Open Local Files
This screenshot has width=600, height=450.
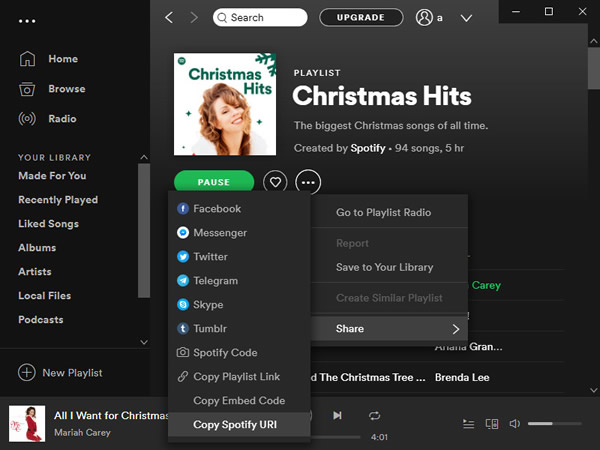point(45,296)
